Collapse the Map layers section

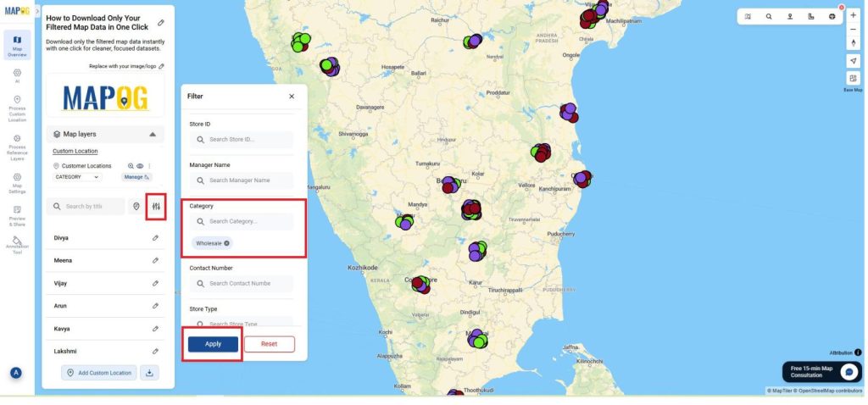click(x=153, y=135)
